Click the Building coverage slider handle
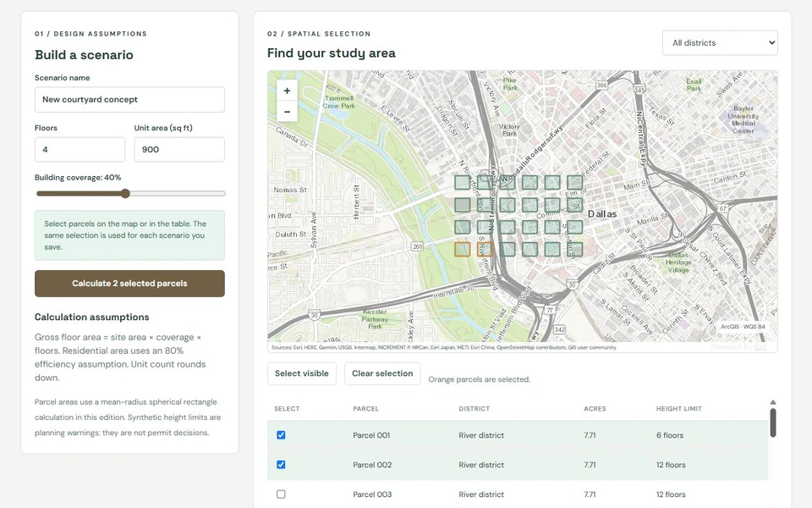This screenshot has height=508, width=812. tap(125, 193)
